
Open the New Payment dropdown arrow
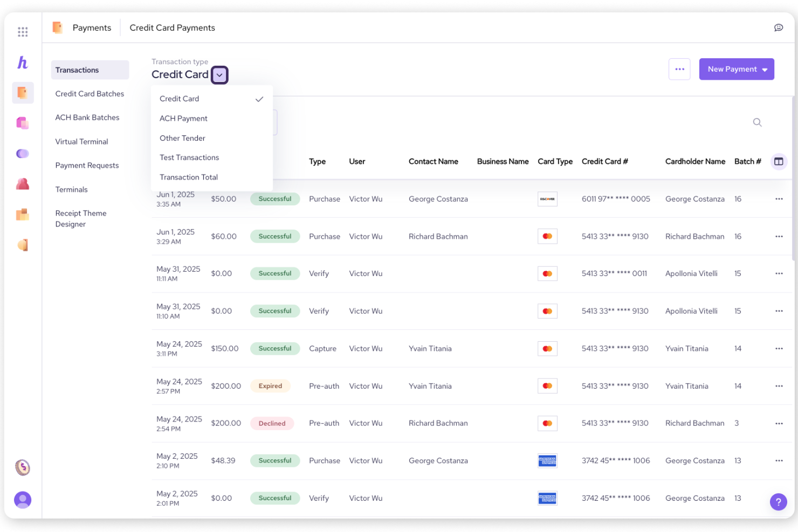(765, 69)
